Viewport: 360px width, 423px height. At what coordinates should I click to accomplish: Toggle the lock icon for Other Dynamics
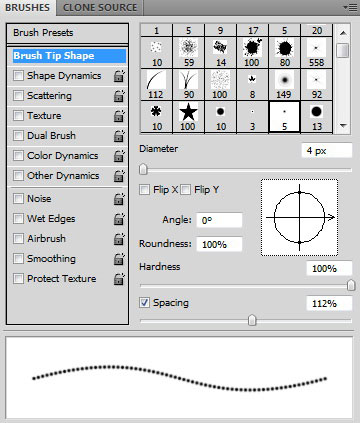tap(119, 176)
